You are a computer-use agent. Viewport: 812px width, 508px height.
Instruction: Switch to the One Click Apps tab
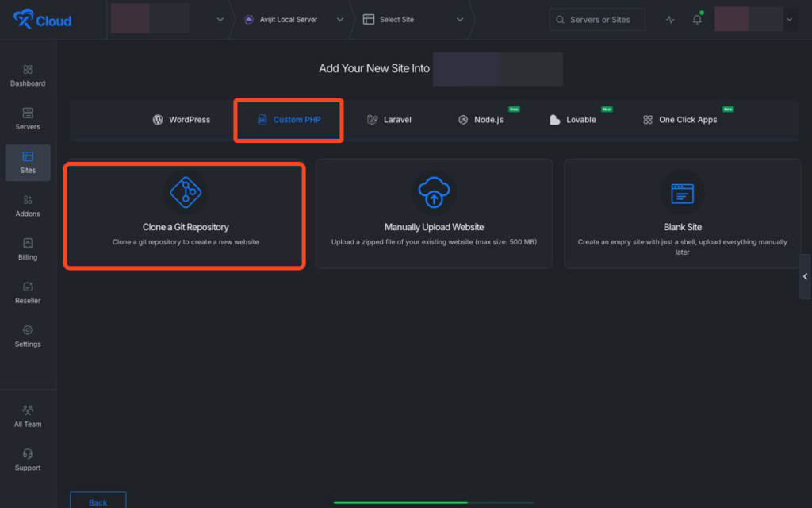680,120
